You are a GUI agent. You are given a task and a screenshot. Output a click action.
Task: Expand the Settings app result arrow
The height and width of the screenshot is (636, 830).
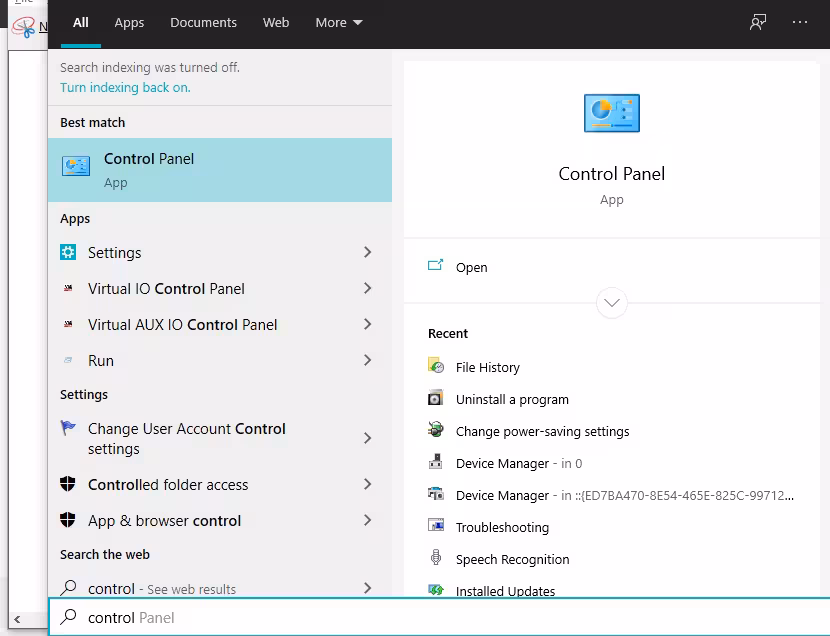tap(368, 253)
